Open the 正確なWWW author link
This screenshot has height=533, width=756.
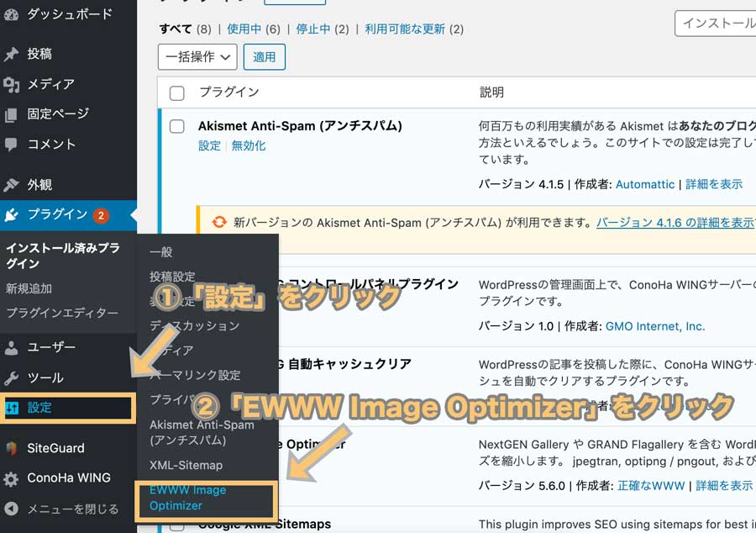(651, 485)
